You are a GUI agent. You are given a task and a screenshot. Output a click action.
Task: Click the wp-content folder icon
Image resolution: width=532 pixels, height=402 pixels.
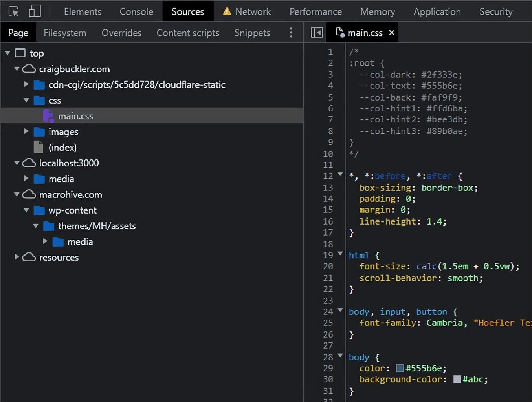click(x=39, y=210)
